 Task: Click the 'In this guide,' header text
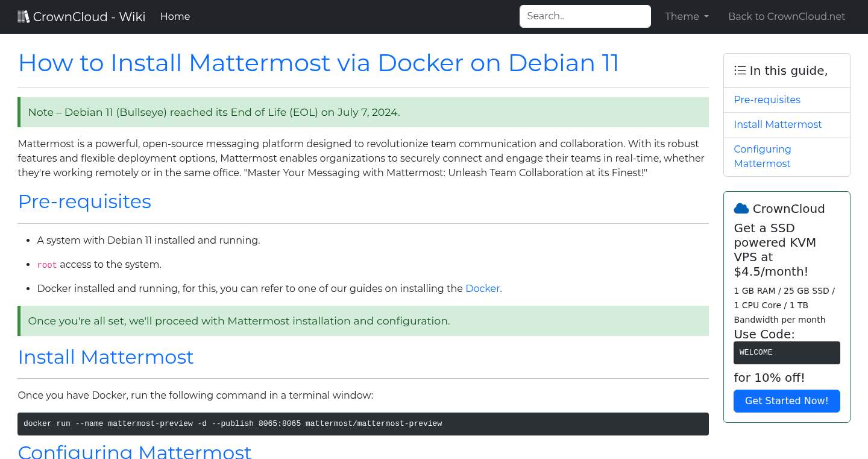coord(788,71)
